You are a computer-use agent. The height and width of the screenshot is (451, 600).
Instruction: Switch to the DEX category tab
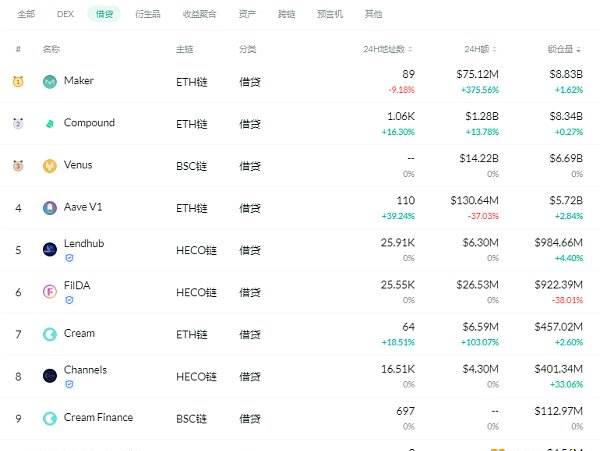[65, 15]
